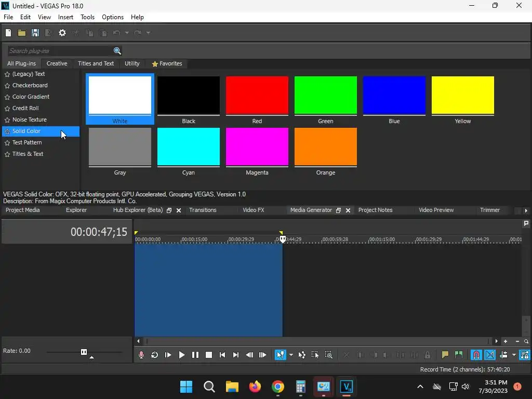Select the Zoom Edit tool
Screen dimensions: 532x399
pos(328,355)
